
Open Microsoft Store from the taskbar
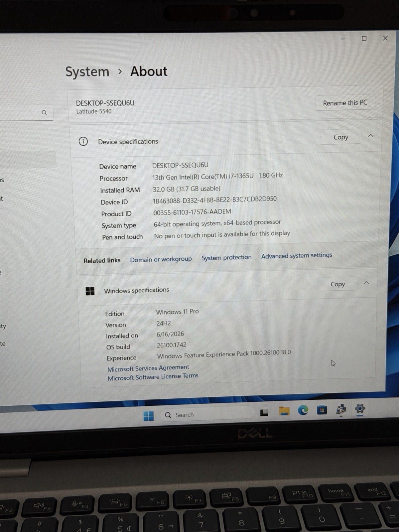[322, 410]
